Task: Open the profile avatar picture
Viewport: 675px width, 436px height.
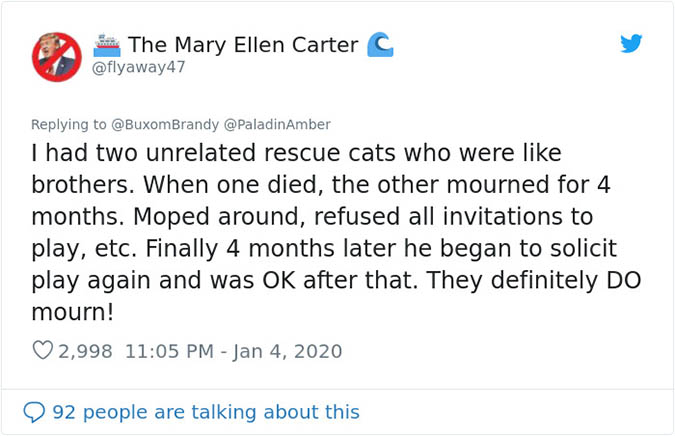Action: pos(56,56)
